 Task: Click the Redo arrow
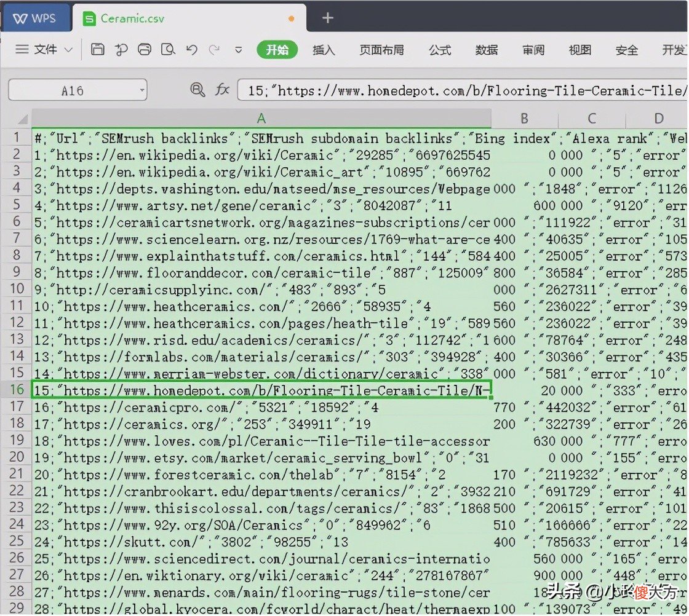pos(215,49)
